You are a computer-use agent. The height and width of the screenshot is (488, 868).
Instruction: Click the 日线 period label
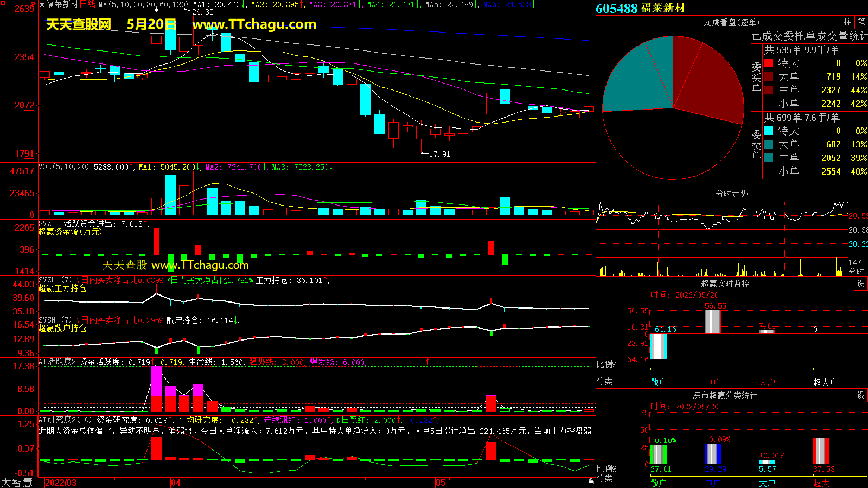pyautogui.click(x=87, y=4)
